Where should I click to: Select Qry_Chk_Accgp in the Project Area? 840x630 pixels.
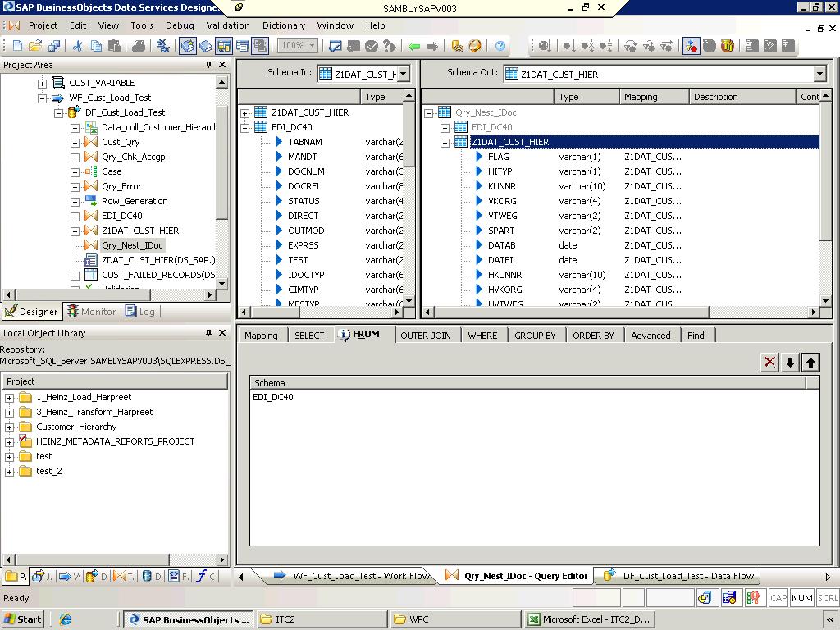click(134, 157)
